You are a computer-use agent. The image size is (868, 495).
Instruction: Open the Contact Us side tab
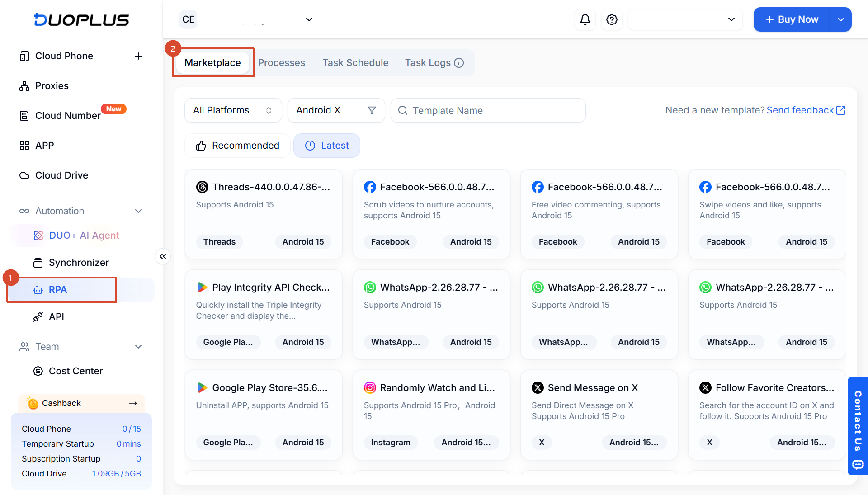pos(858,426)
